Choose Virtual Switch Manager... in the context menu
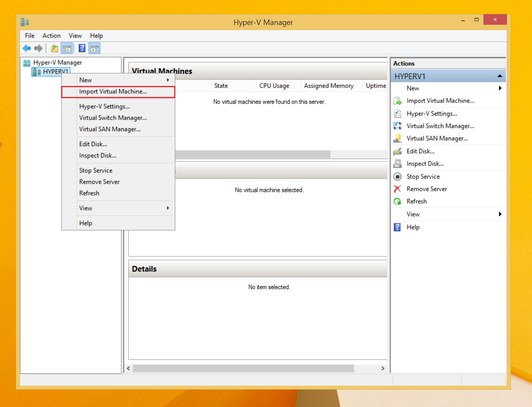The width and height of the screenshot is (532, 407). 118,118
